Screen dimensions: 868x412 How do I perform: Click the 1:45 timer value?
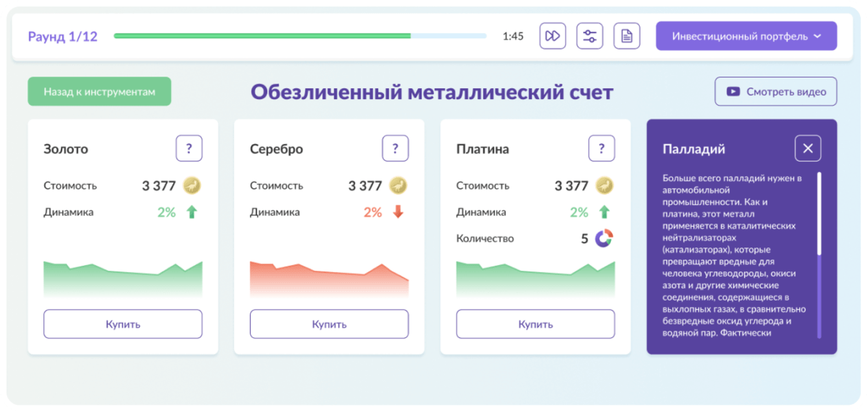513,36
